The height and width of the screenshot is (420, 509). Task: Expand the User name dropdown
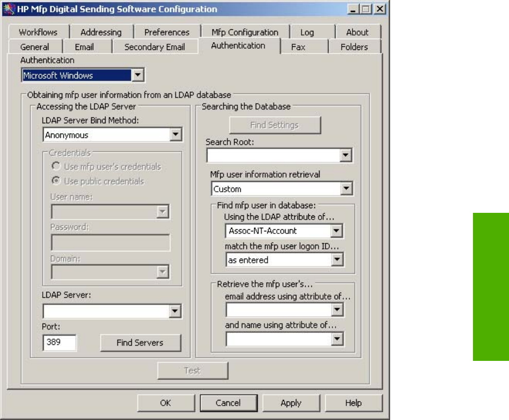[x=162, y=212]
